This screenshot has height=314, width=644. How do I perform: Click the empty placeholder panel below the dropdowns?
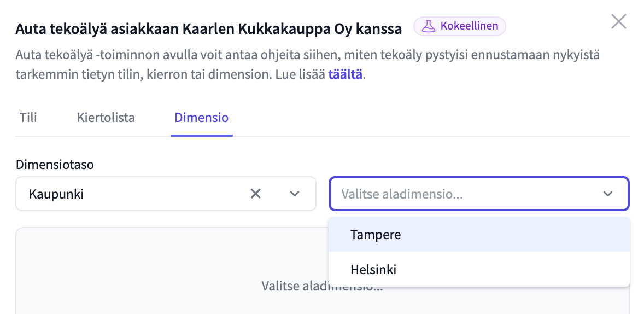pos(164,274)
